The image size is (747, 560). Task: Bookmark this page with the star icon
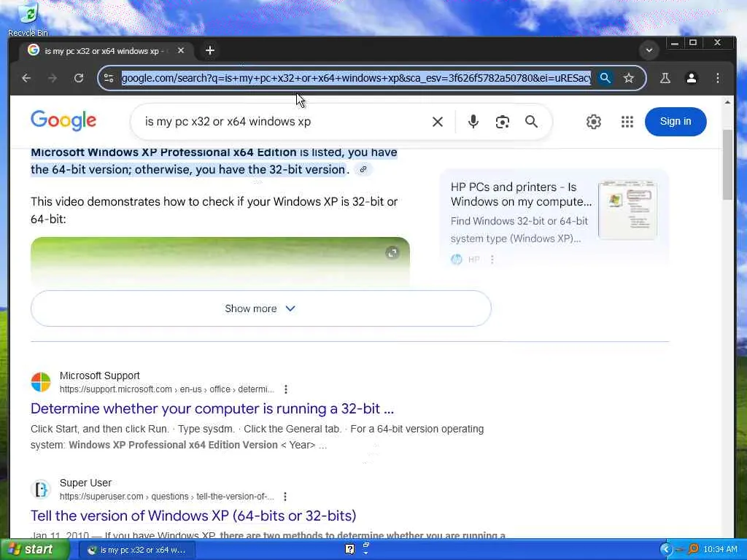pyautogui.click(x=629, y=78)
